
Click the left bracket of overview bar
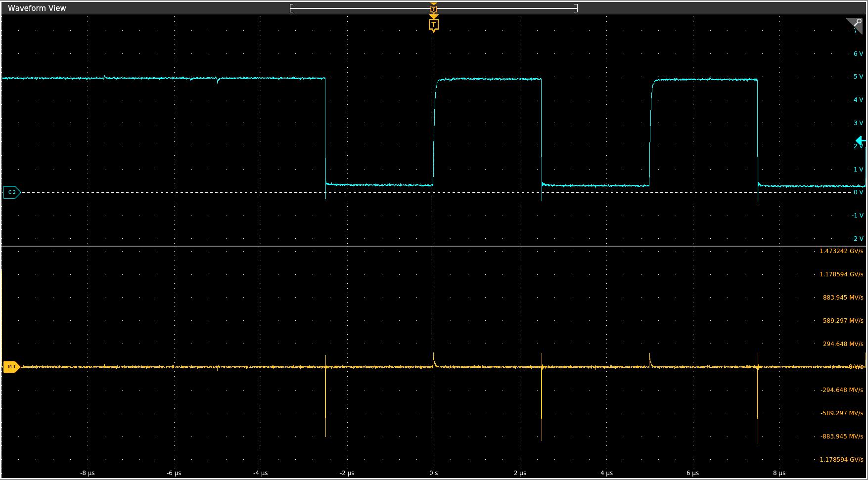point(291,8)
